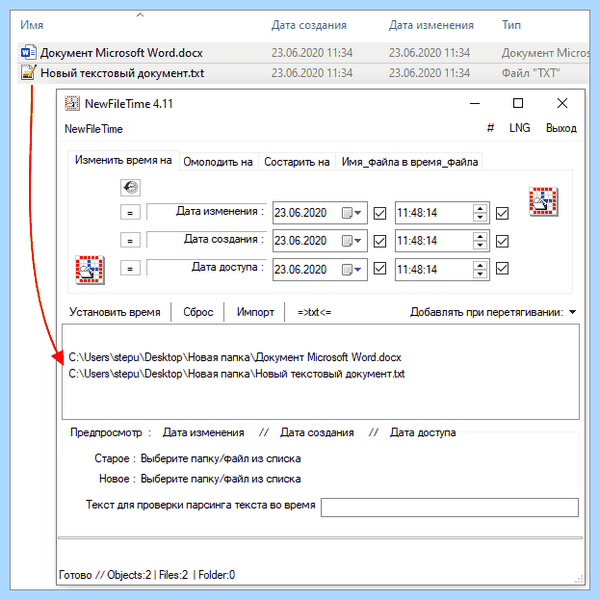
Task: Open the # menu item
Action: (x=490, y=128)
